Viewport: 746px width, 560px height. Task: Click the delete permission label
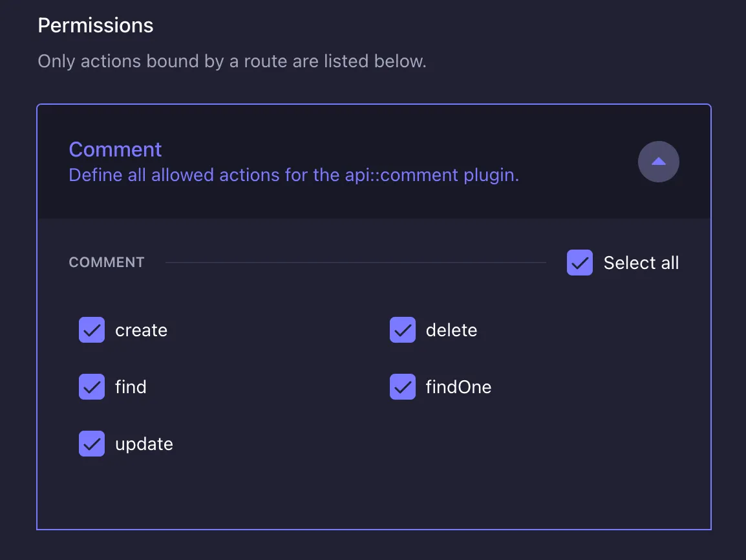[x=451, y=330]
